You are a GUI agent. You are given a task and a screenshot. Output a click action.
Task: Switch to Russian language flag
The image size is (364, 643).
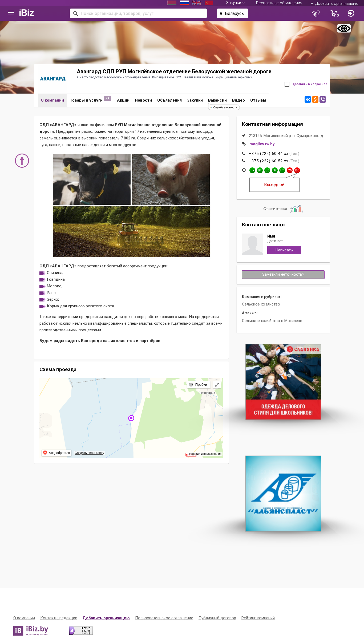[x=184, y=3]
